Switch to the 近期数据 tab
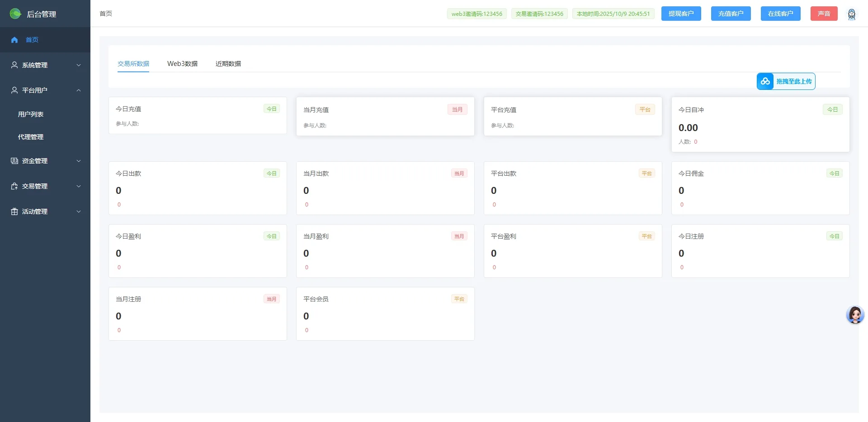This screenshot has height=422, width=868. 228,64
